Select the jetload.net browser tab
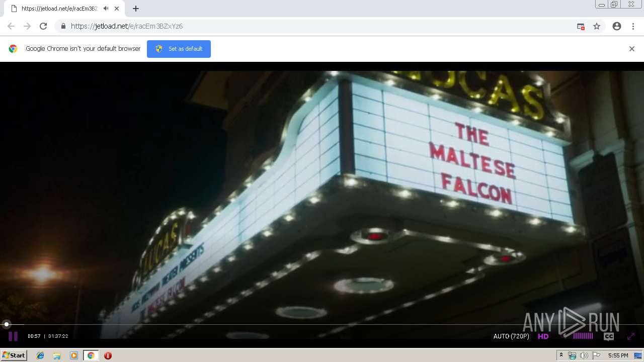644x362 pixels. tap(64, 9)
